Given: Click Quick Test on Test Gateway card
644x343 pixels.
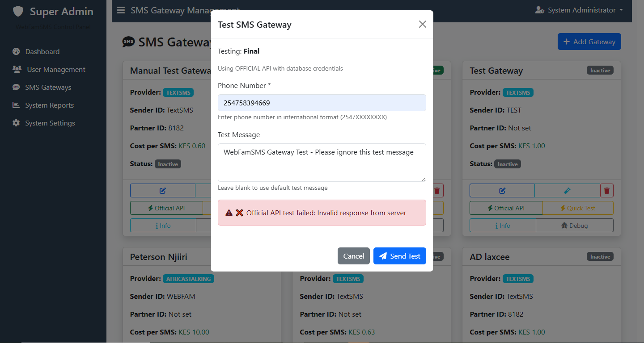Looking at the screenshot, I should (x=577, y=208).
